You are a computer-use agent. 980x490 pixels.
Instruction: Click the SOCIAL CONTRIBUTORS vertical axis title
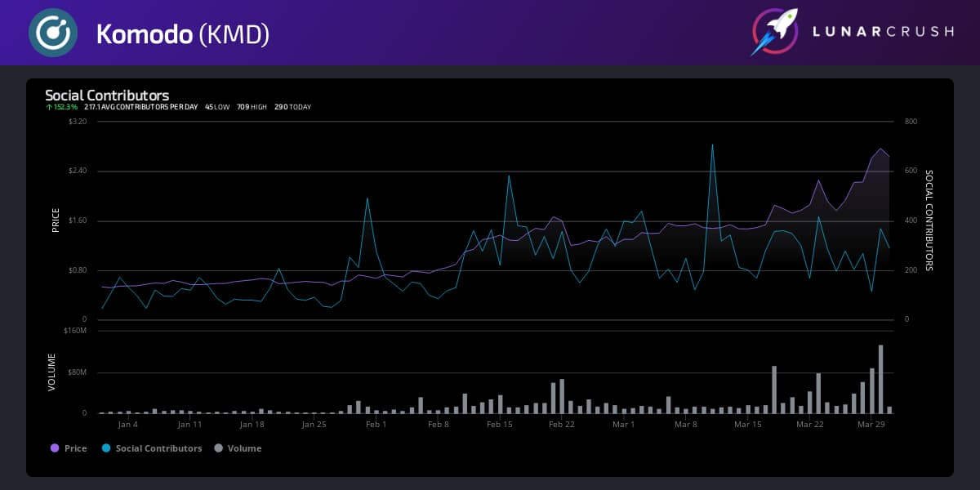(x=929, y=220)
